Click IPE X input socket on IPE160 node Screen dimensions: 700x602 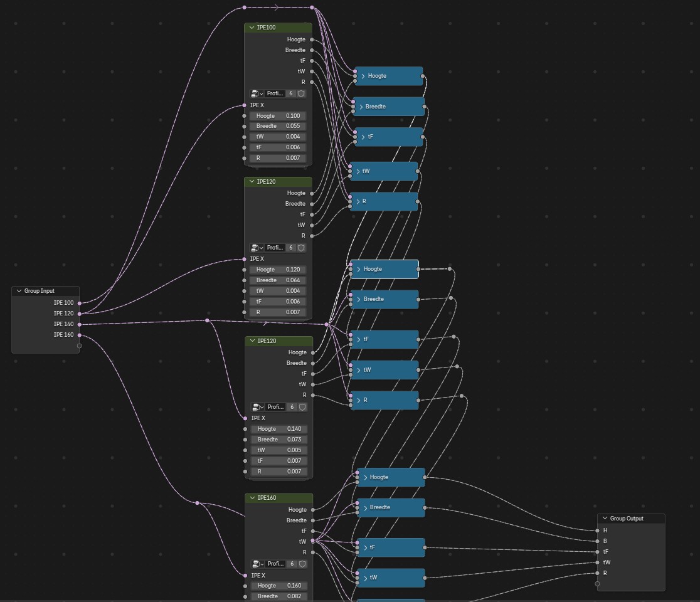click(x=245, y=576)
